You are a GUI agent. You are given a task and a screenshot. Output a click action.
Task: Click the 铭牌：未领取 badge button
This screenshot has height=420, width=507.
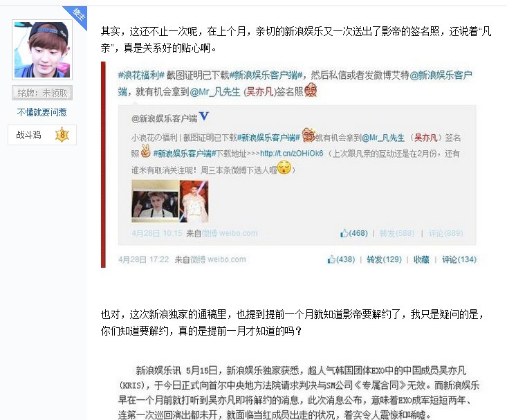pos(42,93)
